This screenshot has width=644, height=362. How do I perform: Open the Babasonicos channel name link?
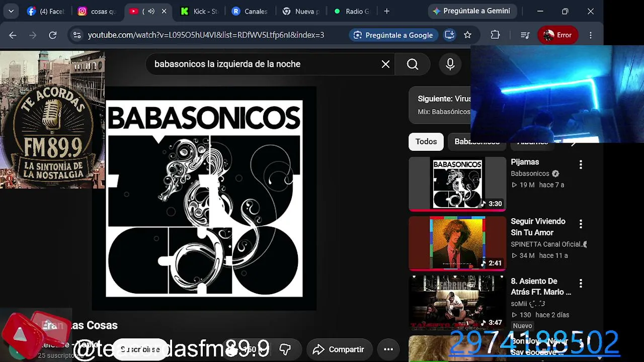point(530,174)
